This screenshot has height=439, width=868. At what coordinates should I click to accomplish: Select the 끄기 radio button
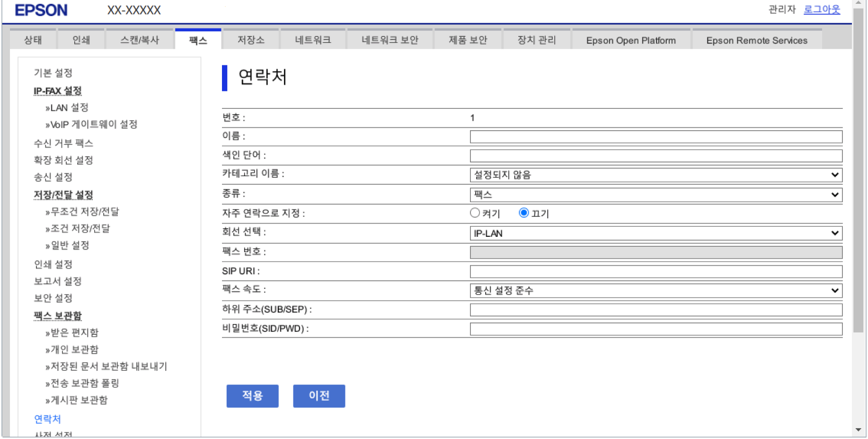pyautogui.click(x=523, y=213)
